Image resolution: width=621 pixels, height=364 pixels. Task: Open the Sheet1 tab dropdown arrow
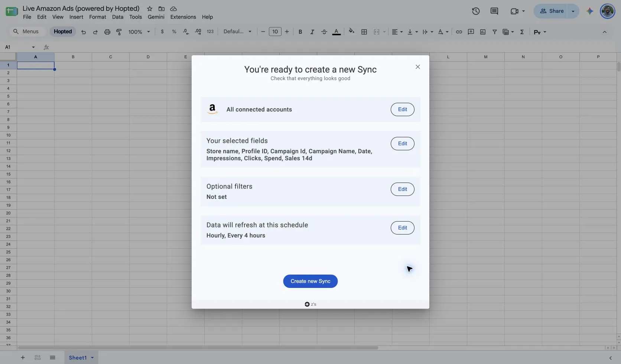click(92, 358)
